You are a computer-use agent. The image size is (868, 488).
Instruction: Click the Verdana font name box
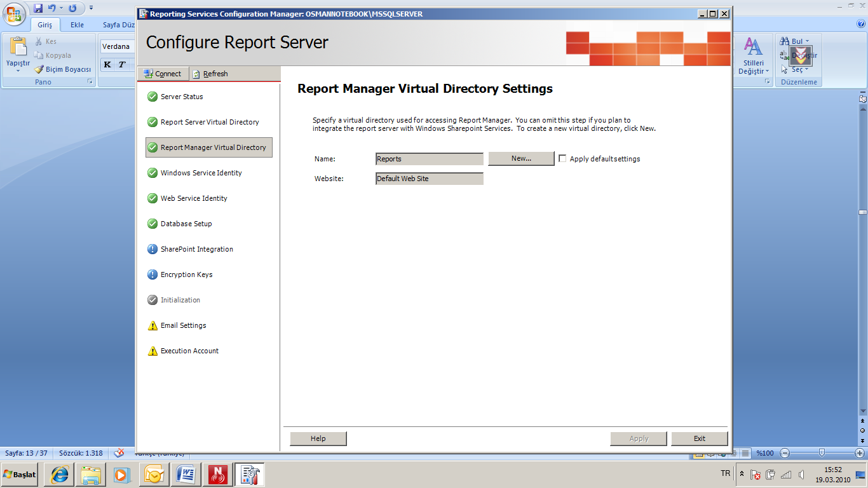pyautogui.click(x=118, y=46)
